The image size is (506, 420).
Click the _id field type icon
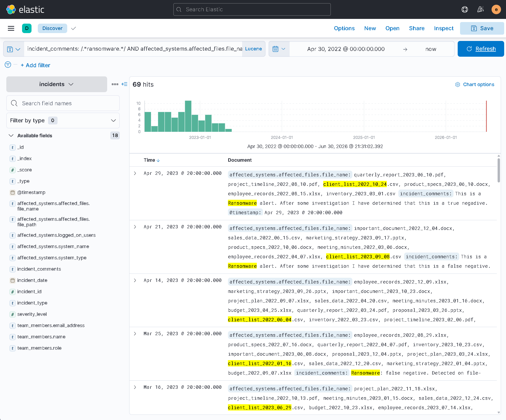click(x=12, y=148)
